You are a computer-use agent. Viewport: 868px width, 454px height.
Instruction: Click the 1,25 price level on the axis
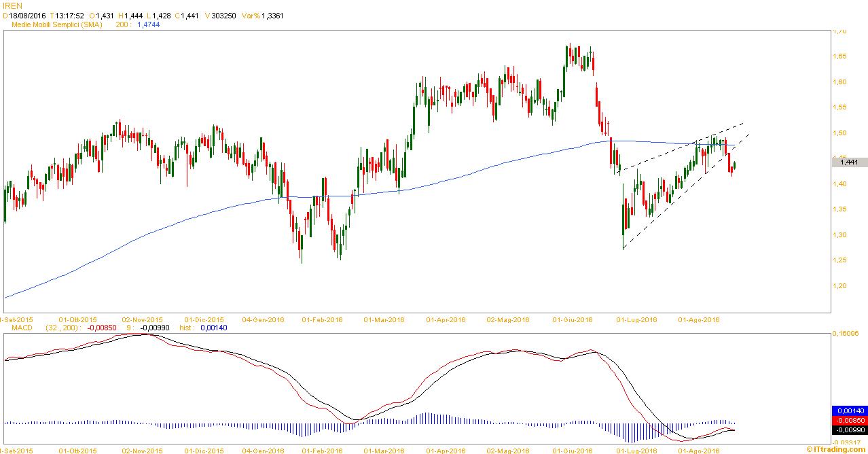pyautogui.click(x=839, y=260)
